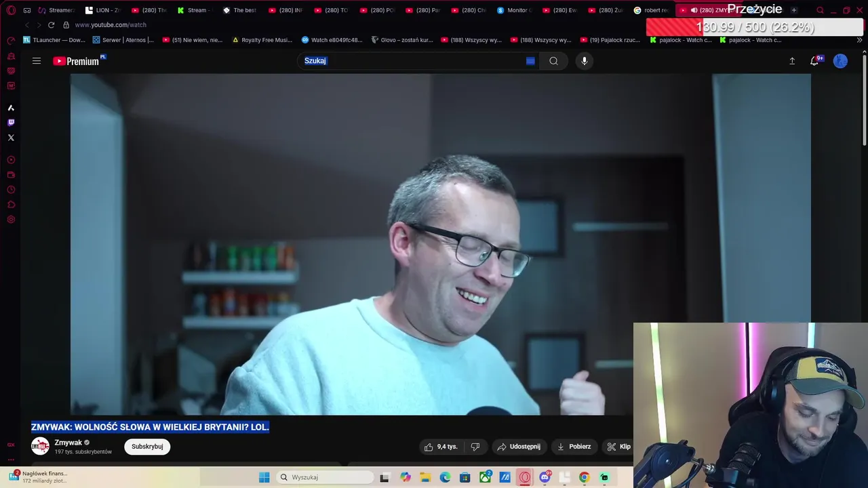Open the YouTube account avatar menu
The height and width of the screenshot is (488, 868).
[840, 61]
